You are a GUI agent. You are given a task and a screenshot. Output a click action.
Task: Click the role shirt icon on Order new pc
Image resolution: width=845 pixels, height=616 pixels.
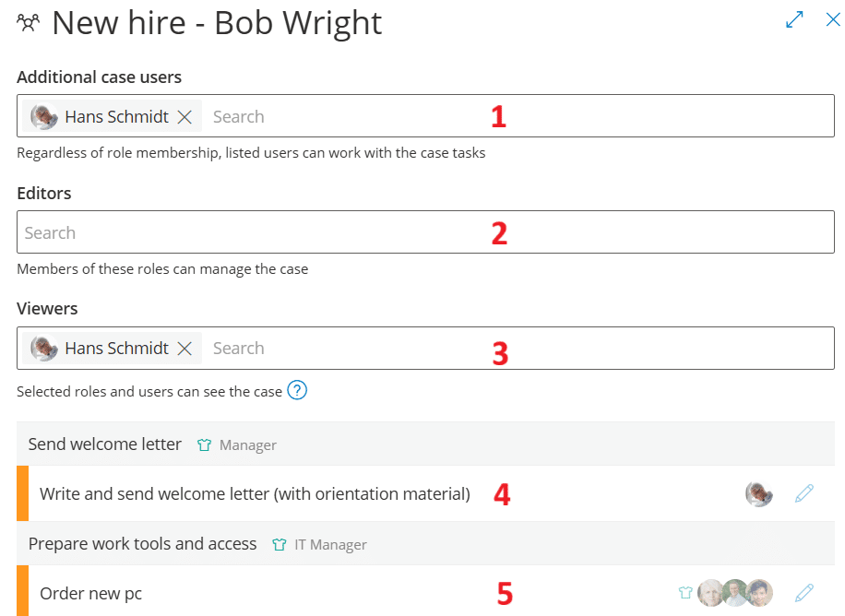685,593
